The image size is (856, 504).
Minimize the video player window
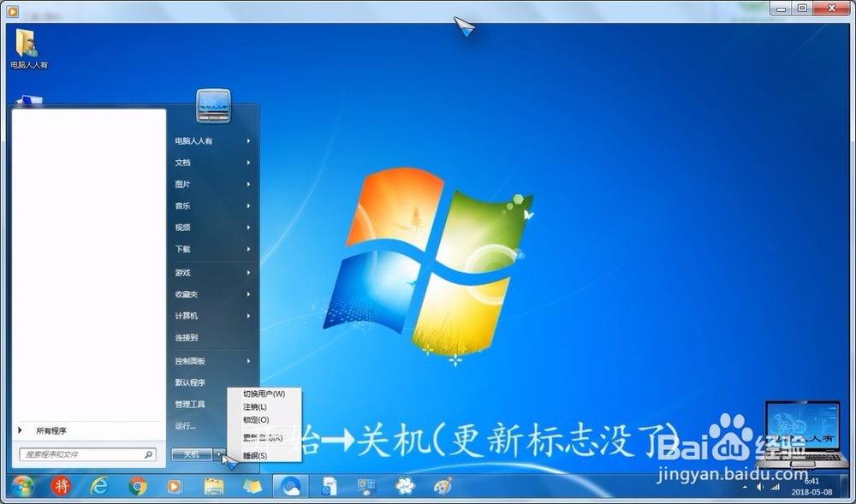pyautogui.click(x=782, y=8)
